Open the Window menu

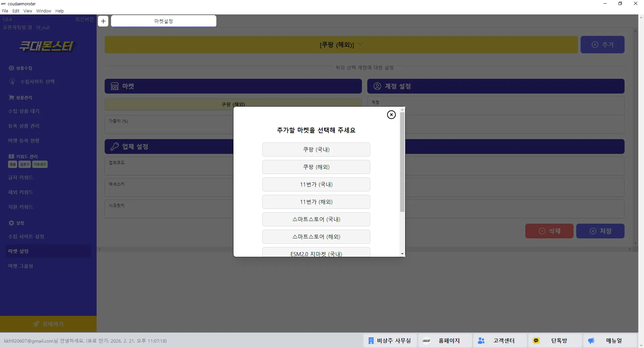pos(44,11)
